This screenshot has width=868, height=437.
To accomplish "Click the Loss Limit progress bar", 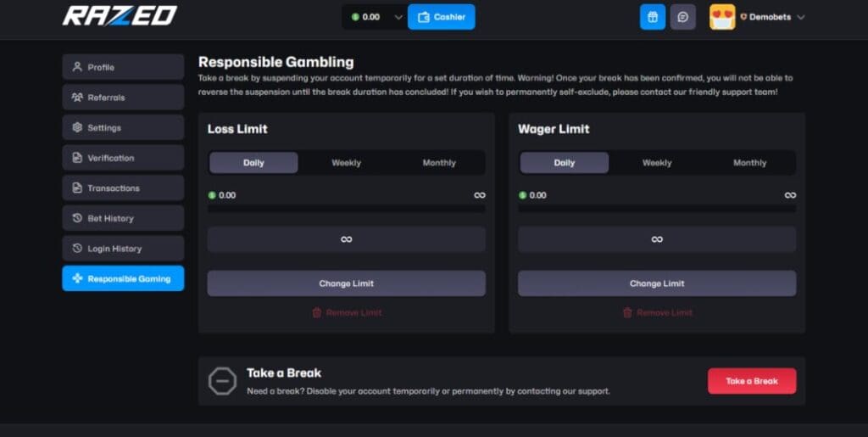I will (346, 208).
